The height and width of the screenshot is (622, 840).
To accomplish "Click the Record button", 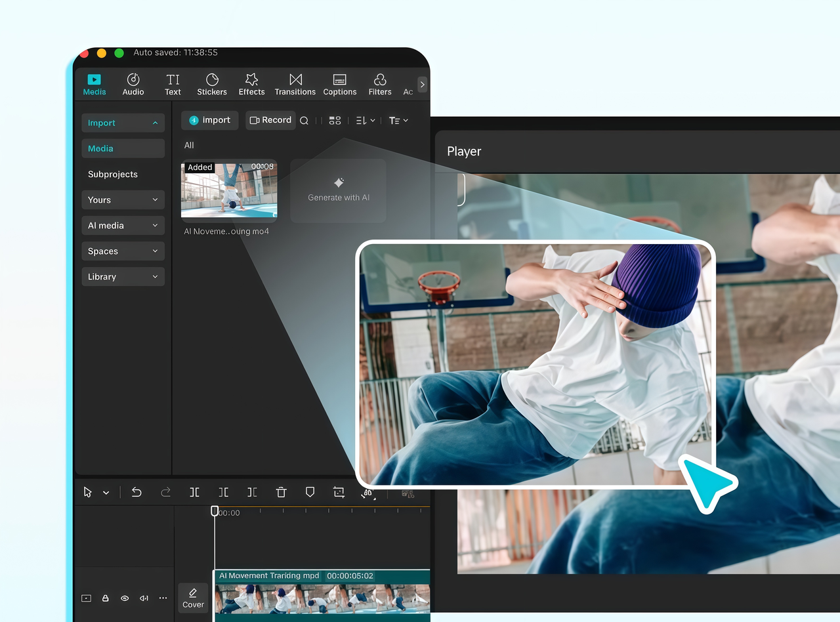I will coord(270,120).
